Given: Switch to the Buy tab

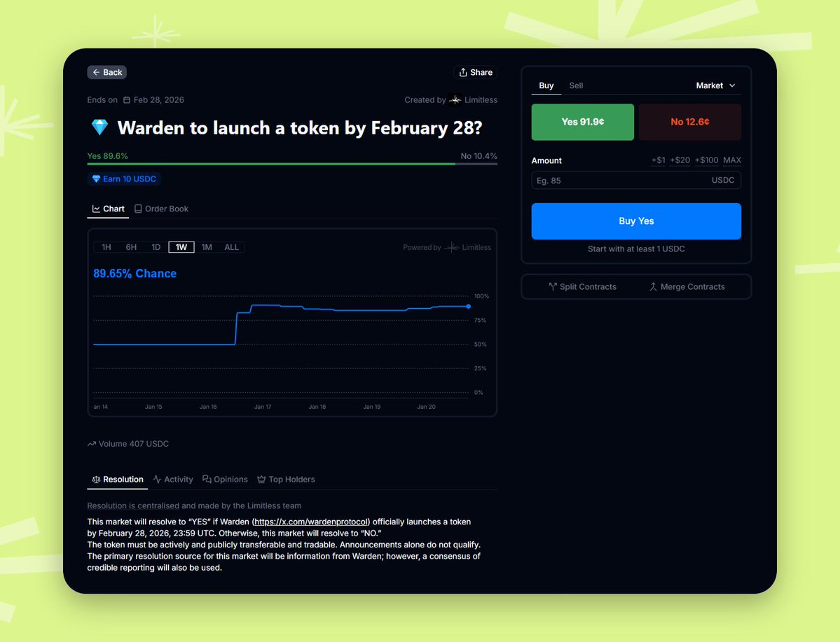Looking at the screenshot, I should click(x=546, y=85).
